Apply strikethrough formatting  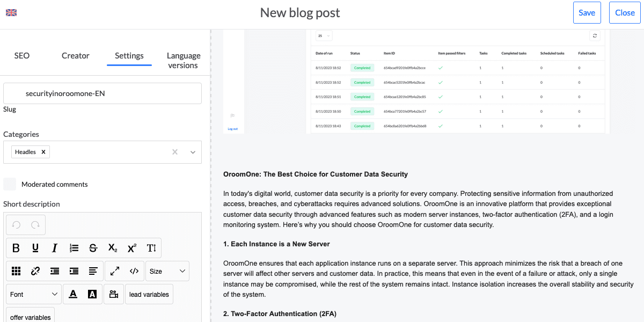point(93,248)
